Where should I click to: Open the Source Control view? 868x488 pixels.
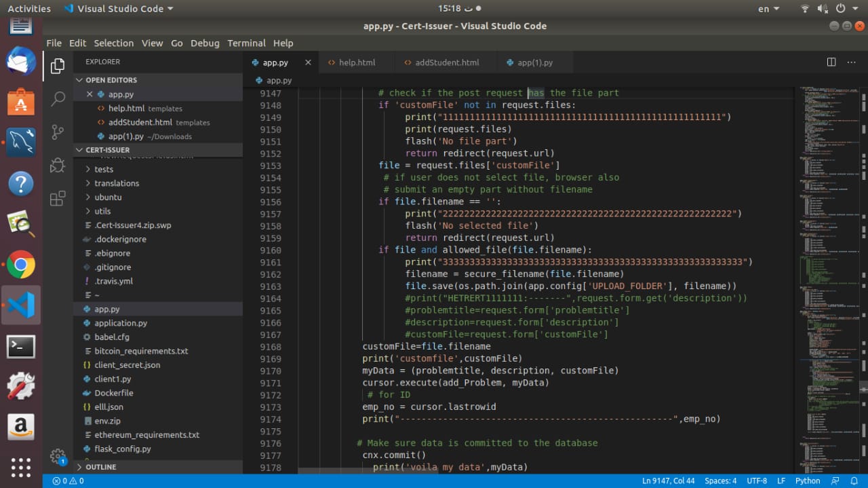(x=58, y=132)
